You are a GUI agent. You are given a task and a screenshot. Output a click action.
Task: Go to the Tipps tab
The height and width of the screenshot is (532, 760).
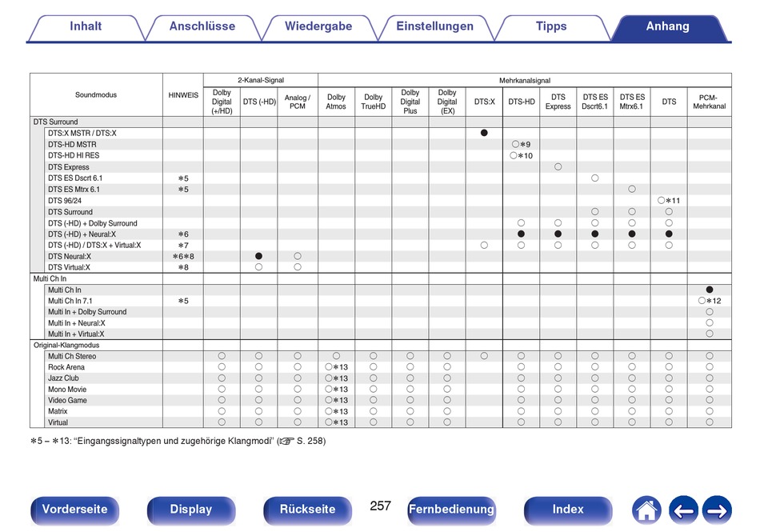(551, 26)
